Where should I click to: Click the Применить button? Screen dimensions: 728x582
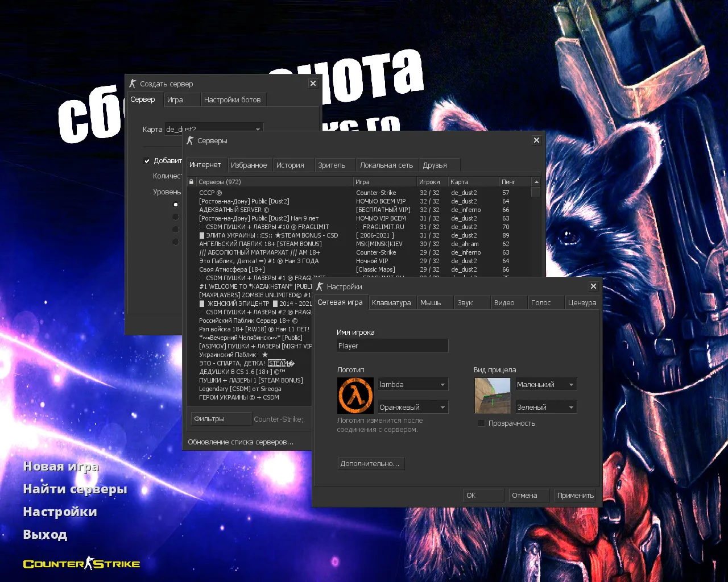point(575,496)
